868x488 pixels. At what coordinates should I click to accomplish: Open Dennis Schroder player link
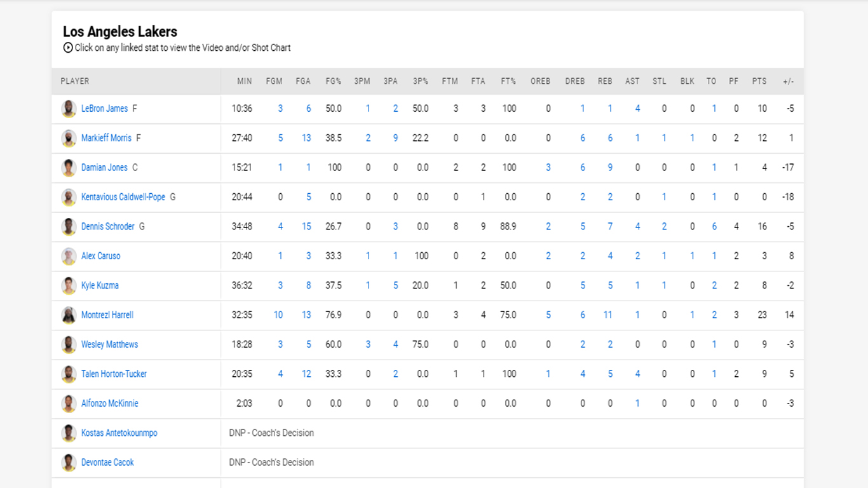coord(108,226)
